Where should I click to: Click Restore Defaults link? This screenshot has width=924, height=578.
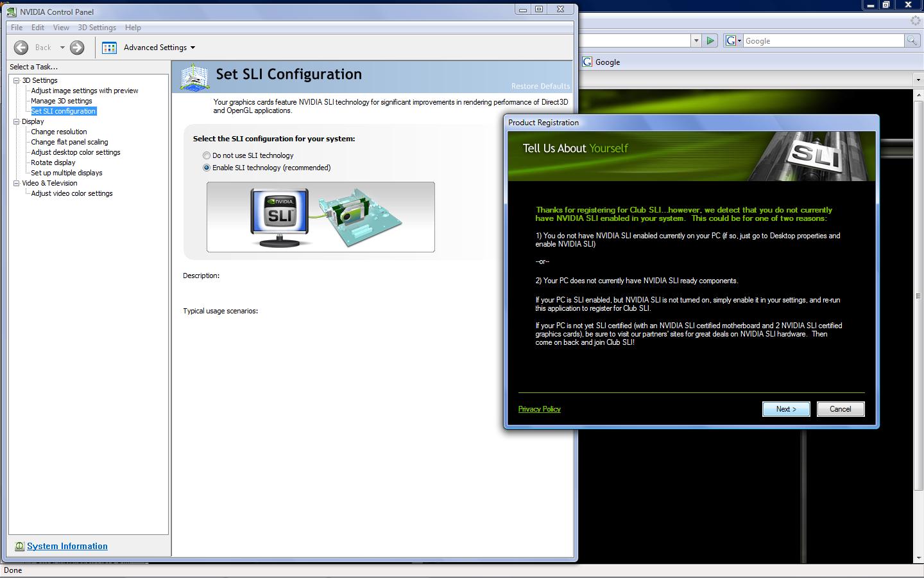point(540,86)
